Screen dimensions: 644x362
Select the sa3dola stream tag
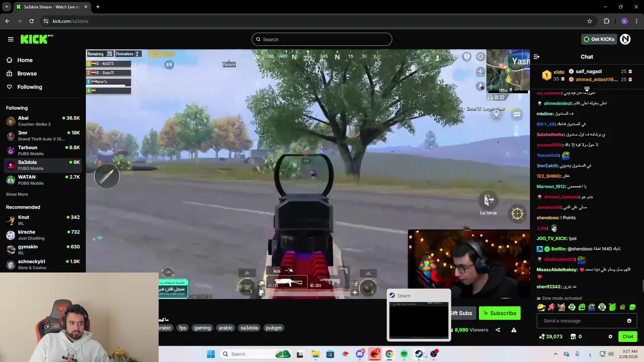coord(249,328)
